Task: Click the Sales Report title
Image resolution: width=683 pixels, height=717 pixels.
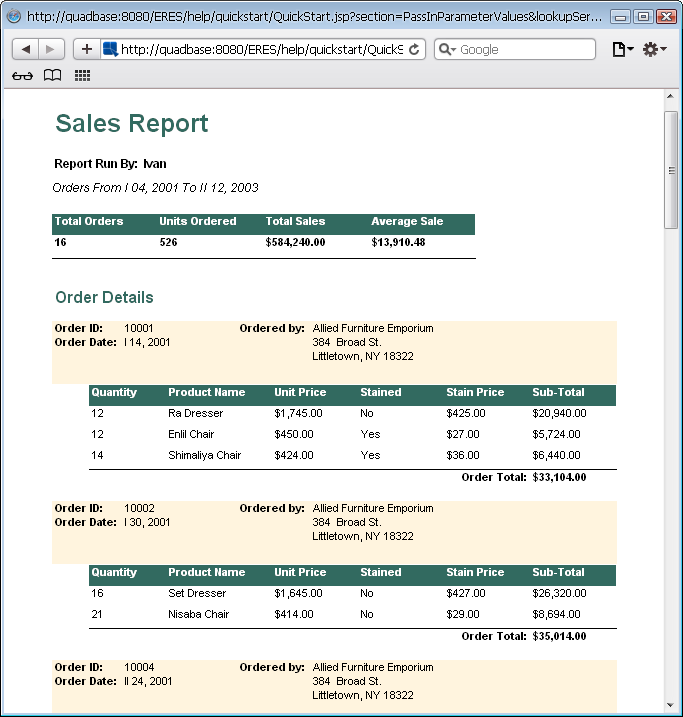Action: point(131,123)
